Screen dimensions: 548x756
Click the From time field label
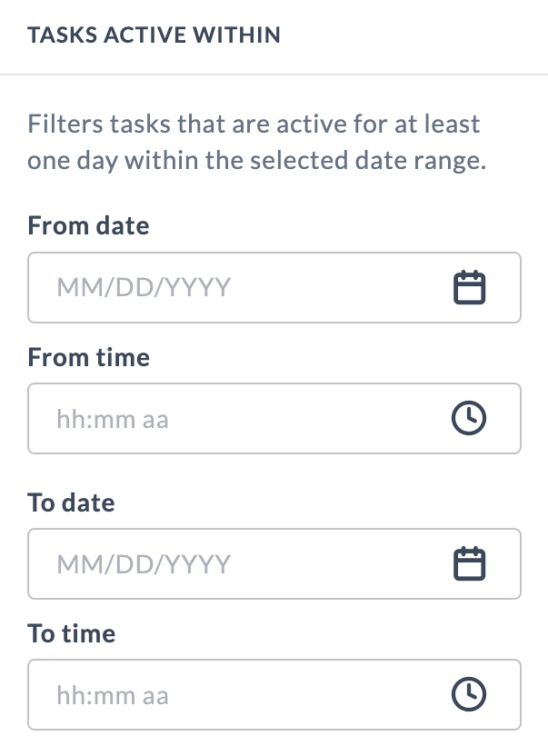click(x=88, y=356)
